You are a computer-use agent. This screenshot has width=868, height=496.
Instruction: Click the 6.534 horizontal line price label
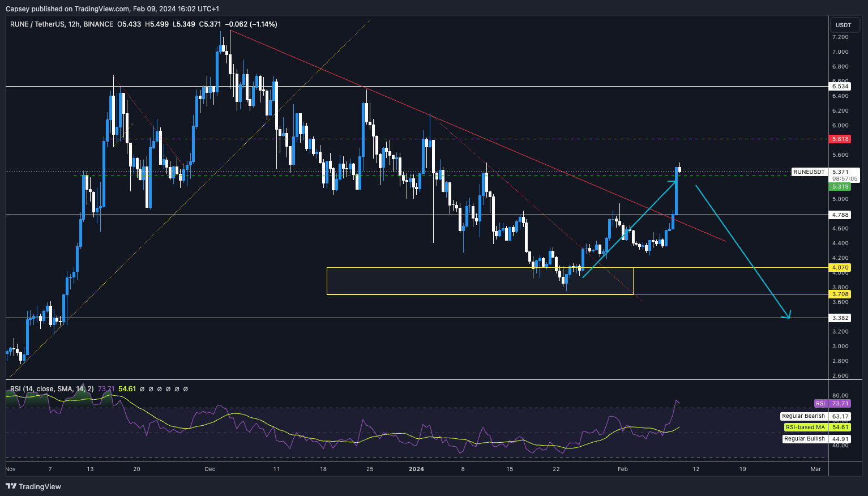[x=840, y=87]
